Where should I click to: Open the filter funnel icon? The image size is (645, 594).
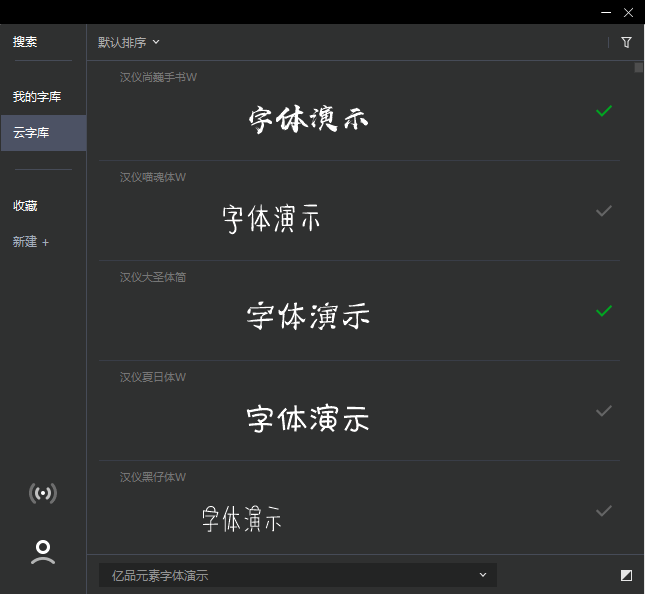pyautogui.click(x=626, y=42)
